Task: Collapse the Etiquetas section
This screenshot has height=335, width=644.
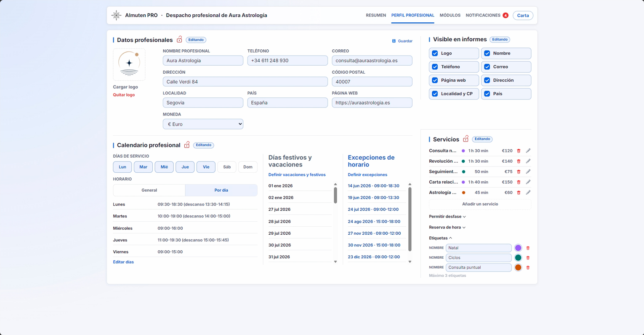Action: pyautogui.click(x=440, y=238)
